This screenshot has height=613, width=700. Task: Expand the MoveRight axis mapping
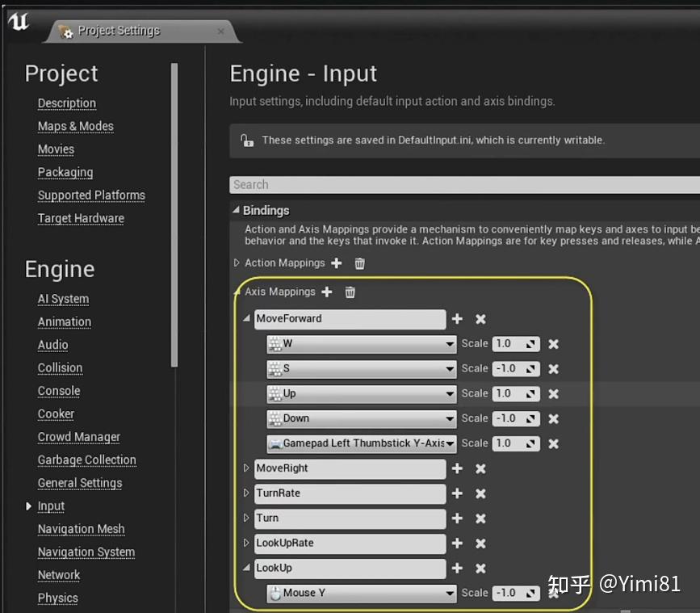click(x=246, y=468)
